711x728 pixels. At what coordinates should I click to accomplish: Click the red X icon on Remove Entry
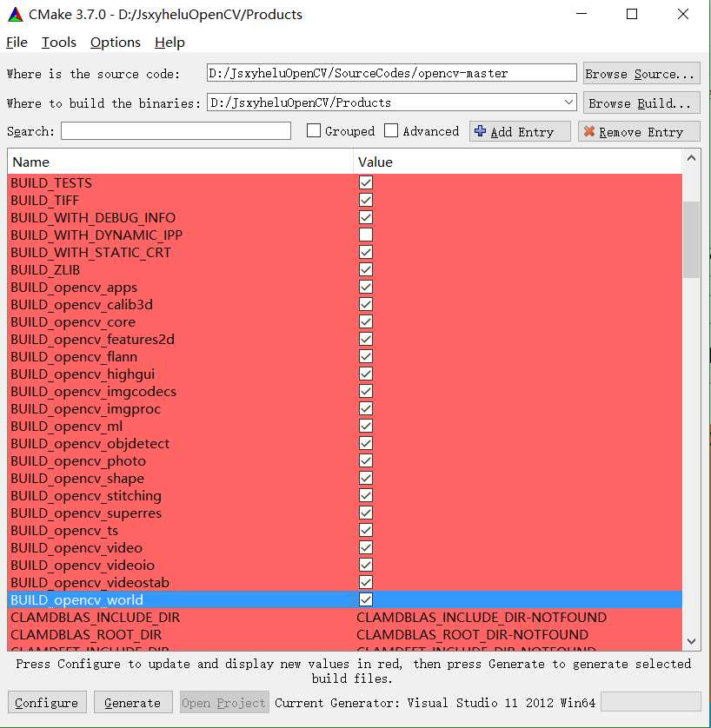click(x=588, y=131)
